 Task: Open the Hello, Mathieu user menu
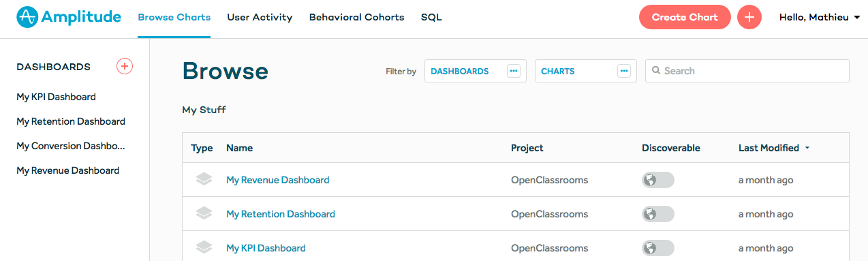coord(820,17)
